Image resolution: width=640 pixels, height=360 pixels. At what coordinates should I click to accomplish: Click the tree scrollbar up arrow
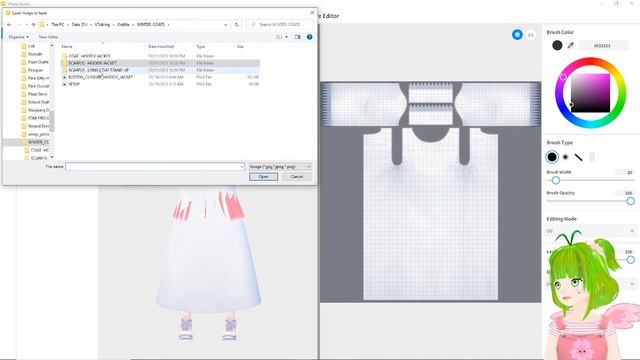51,46
